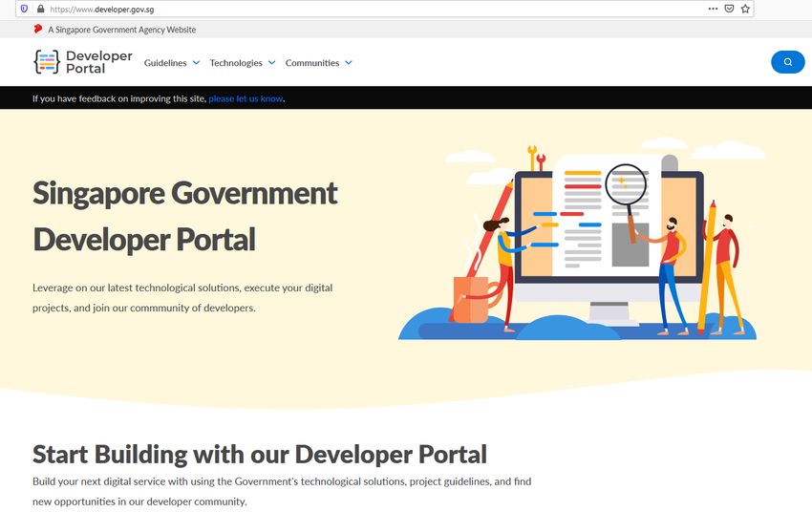812x512 pixels.
Task: Click the Singapore Government Developer Portal heading
Action: [x=185, y=216]
